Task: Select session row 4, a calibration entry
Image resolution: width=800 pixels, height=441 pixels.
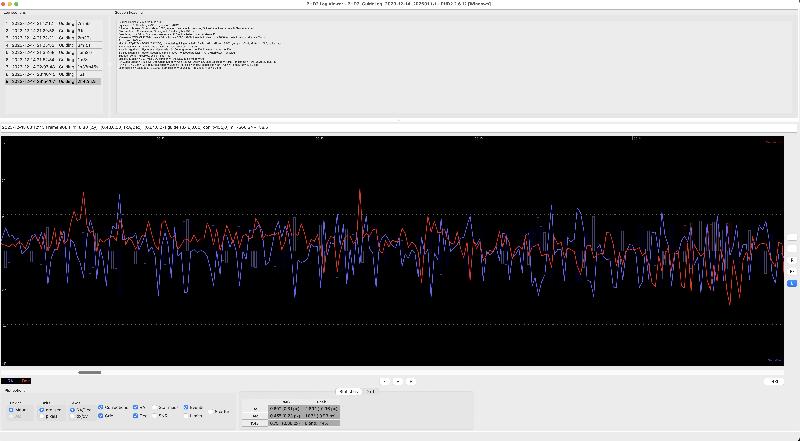Action: (x=53, y=45)
